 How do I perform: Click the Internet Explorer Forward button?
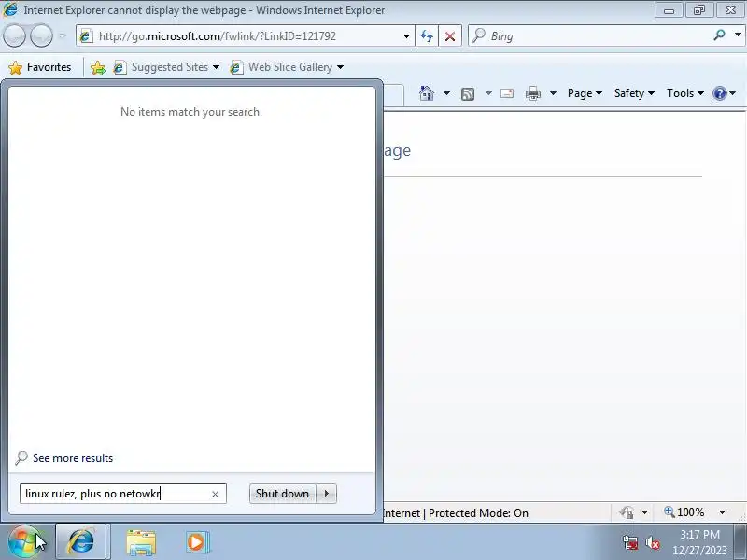pos(41,36)
